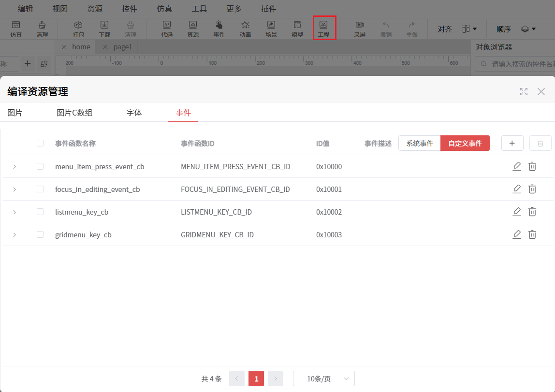The image size is (555, 392).
Task: Open the 工程 project toolbar icon
Action: [324, 29]
